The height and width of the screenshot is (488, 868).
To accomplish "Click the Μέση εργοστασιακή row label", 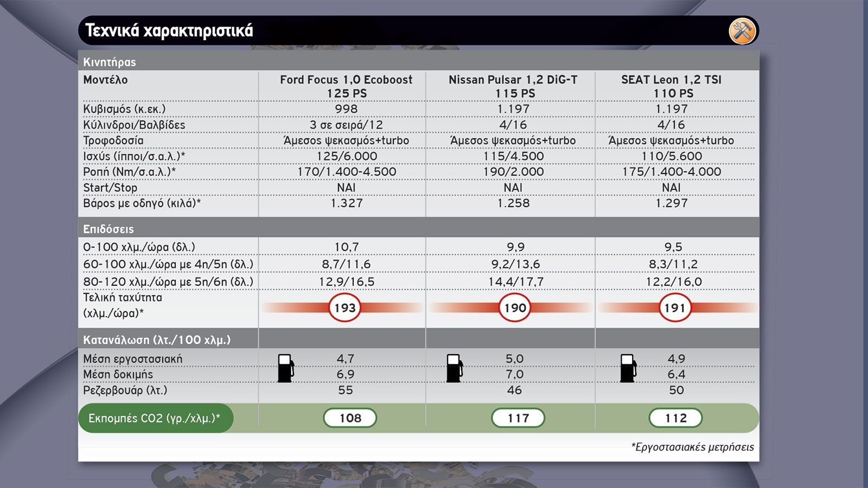I will click(133, 359).
